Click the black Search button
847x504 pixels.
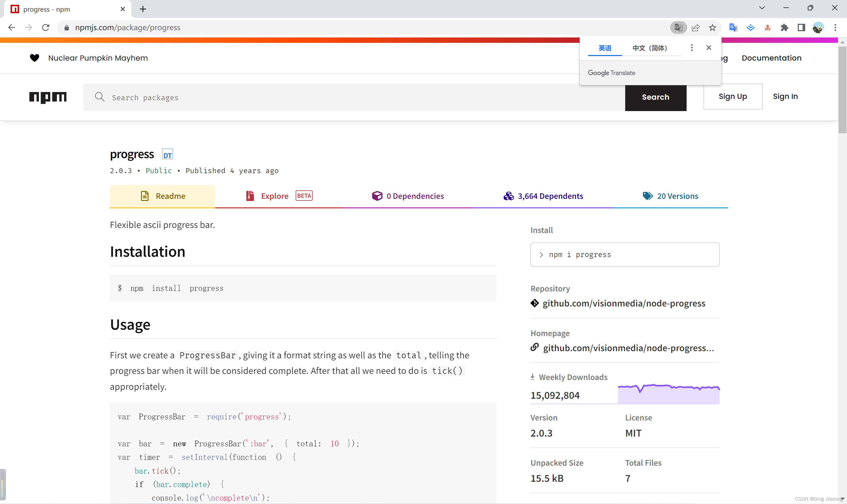(655, 98)
